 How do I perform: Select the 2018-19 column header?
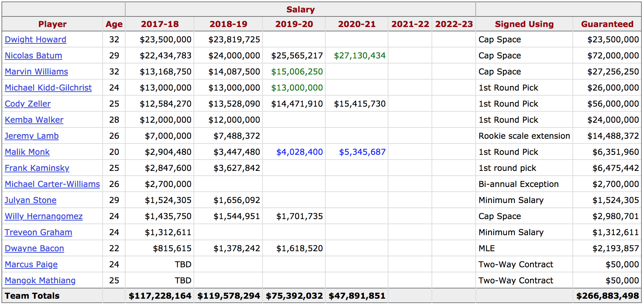pos(228,24)
